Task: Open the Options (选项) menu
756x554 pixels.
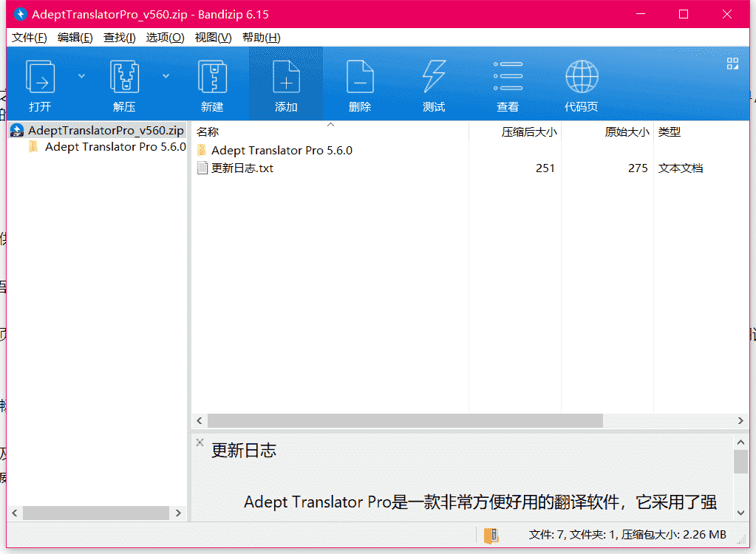Action: (x=165, y=38)
